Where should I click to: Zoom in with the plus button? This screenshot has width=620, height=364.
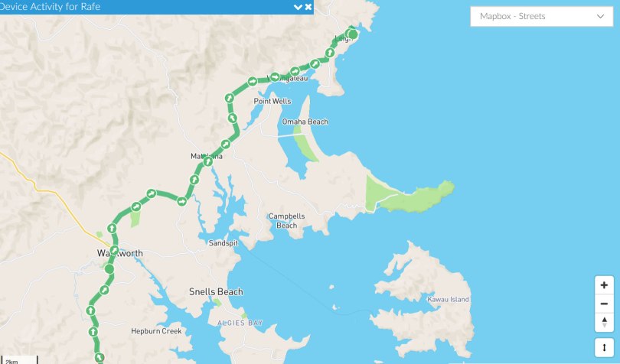point(604,285)
